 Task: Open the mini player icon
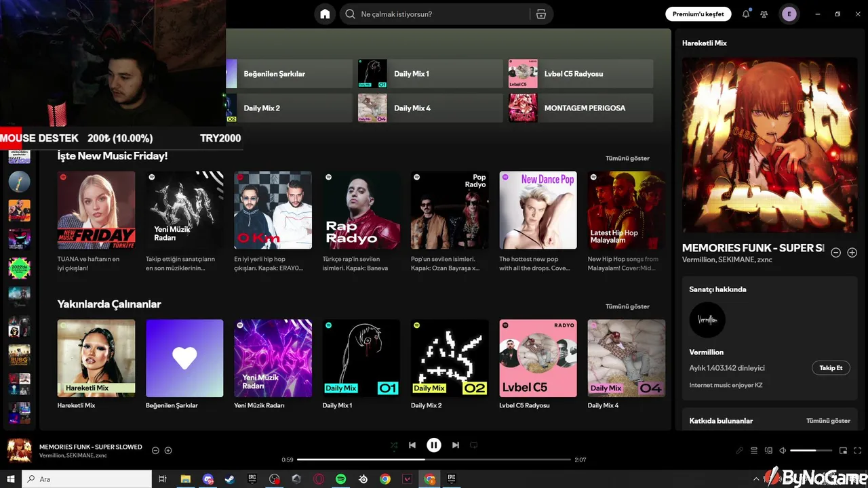click(844, 451)
